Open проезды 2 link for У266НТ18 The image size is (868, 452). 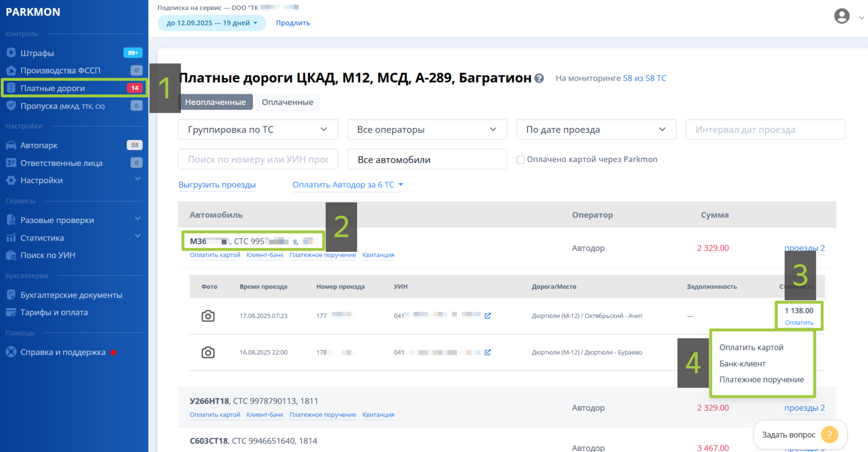pyautogui.click(x=805, y=408)
